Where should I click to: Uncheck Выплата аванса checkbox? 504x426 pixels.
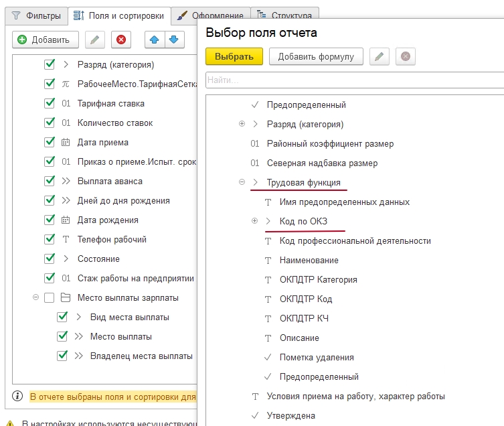point(49,181)
